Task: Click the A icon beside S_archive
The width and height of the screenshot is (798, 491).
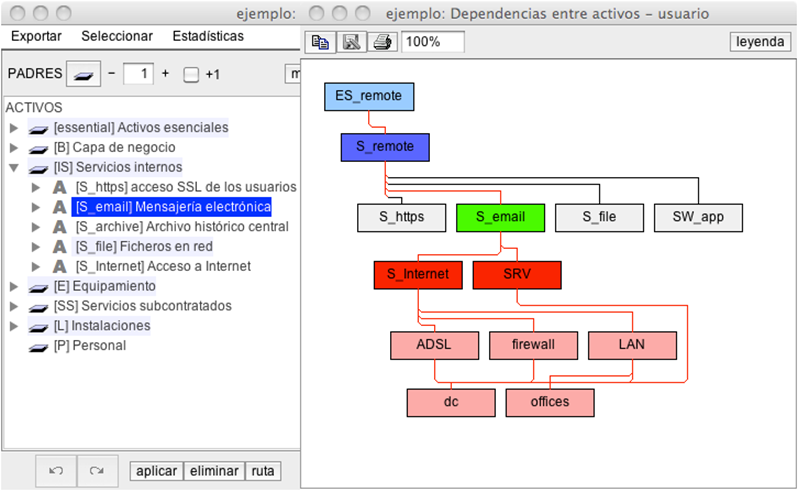Action: point(60,227)
